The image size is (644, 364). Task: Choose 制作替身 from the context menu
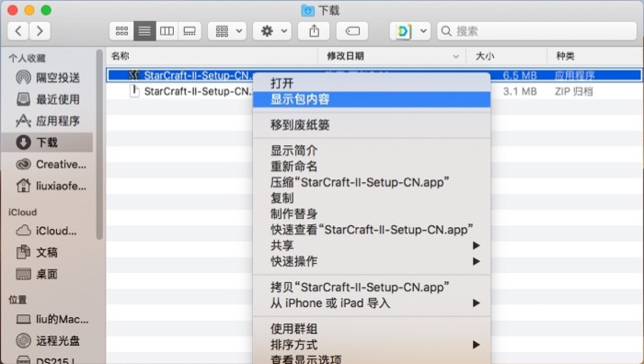[372, 214]
